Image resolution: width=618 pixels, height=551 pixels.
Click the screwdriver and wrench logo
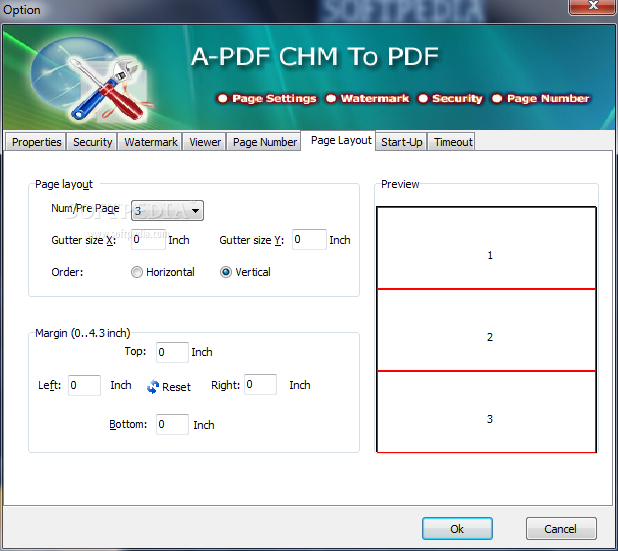106,89
